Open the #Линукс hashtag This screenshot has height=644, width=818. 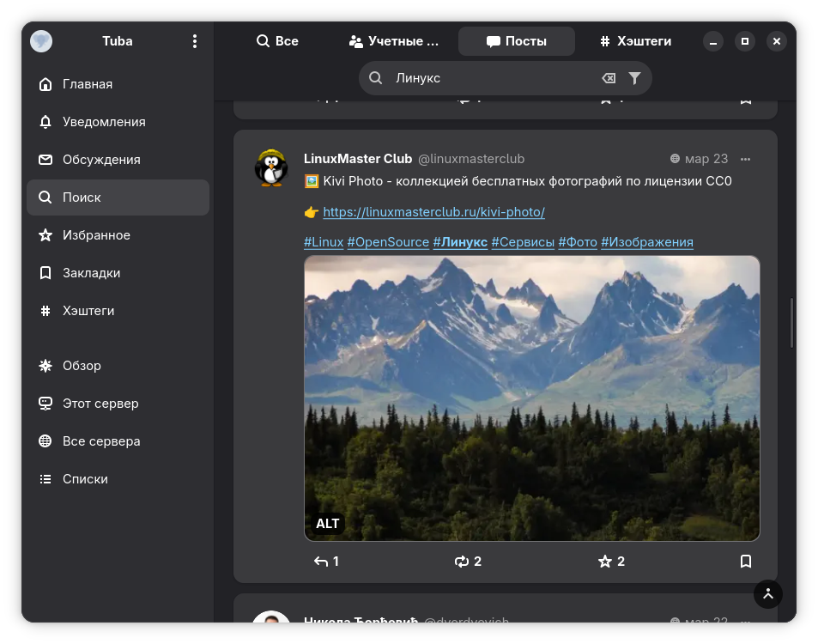[460, 242]
